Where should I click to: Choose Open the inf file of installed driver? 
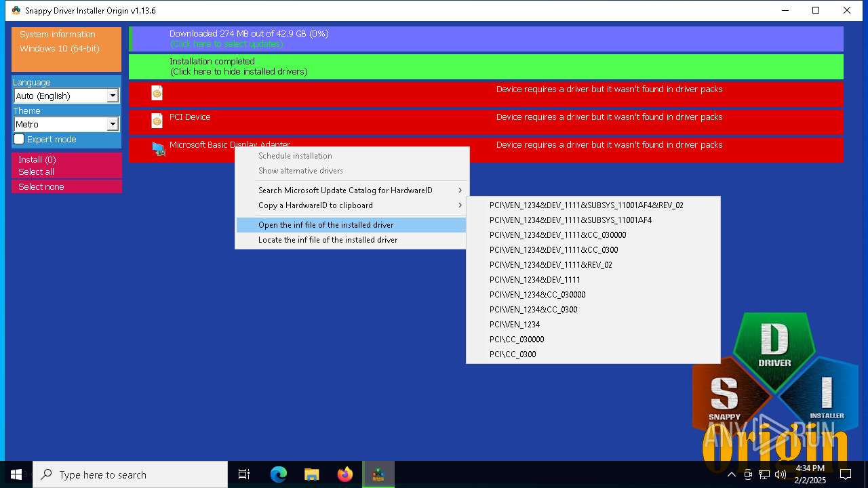pos(351,225)
